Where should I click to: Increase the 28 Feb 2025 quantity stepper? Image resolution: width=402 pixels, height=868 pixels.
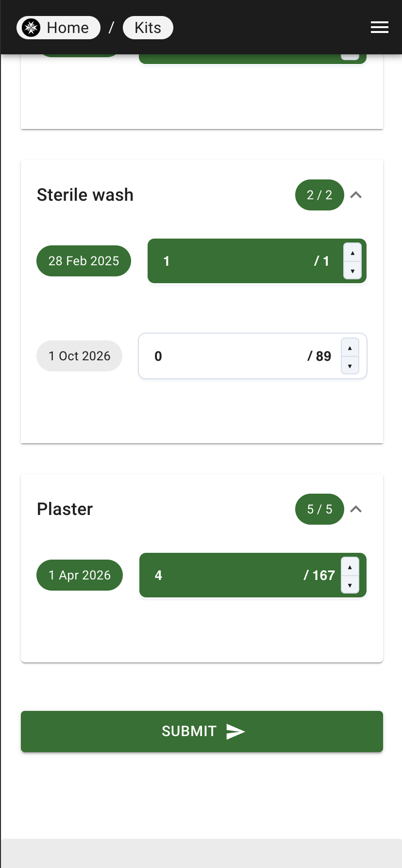coord(352,253)
